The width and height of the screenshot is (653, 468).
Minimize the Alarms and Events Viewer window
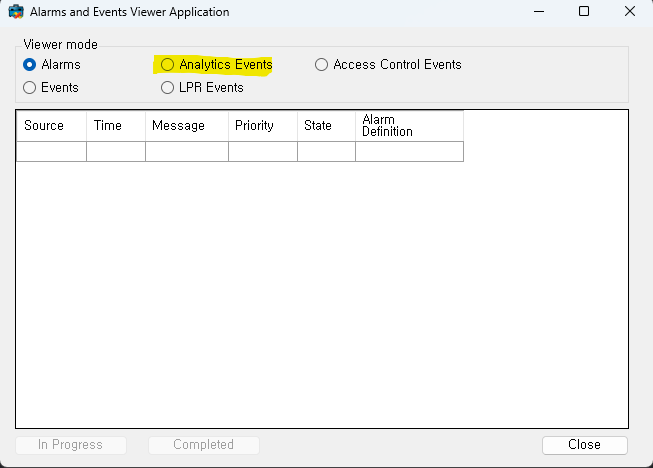[x=539, y=12]
